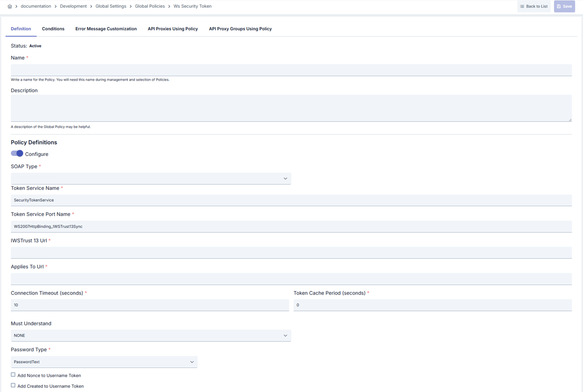Switch to the Conditions tab
Image resolution: width=583 pixels, height=392 pixels.
(53, 29)
